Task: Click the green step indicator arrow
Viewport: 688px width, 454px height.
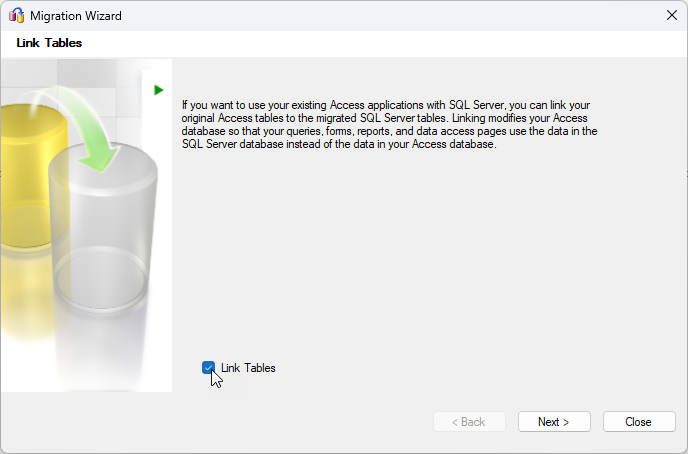Action: 158,90
